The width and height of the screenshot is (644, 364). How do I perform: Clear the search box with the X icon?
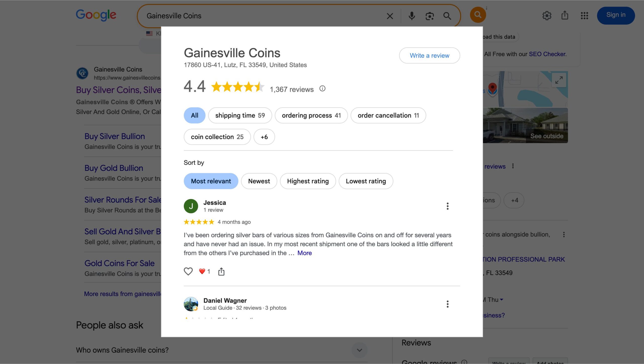tap(390, 16)
